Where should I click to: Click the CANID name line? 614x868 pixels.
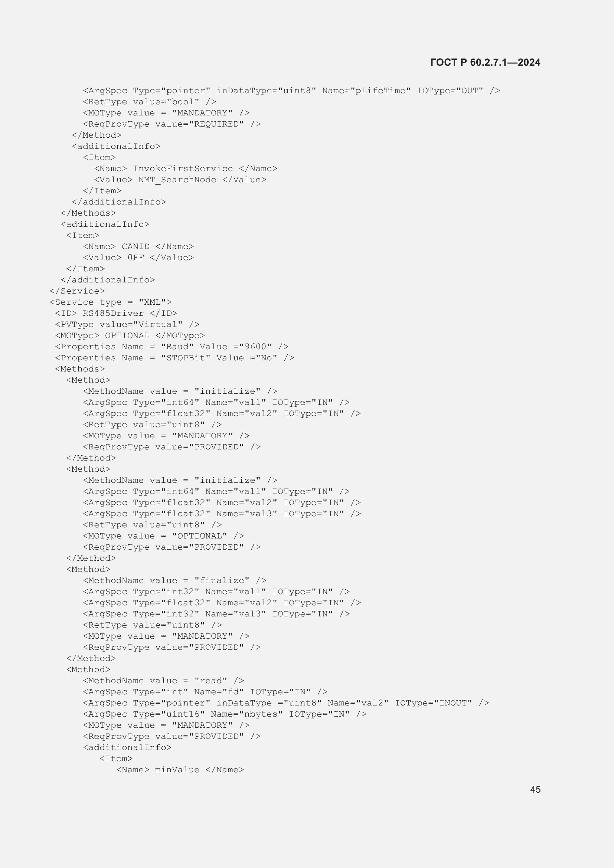tap(138, 246)
